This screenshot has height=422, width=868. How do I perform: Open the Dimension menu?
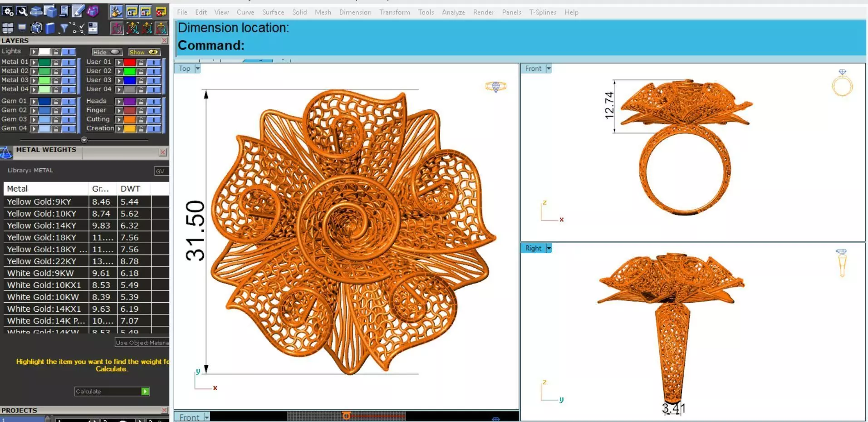point(355,12)
